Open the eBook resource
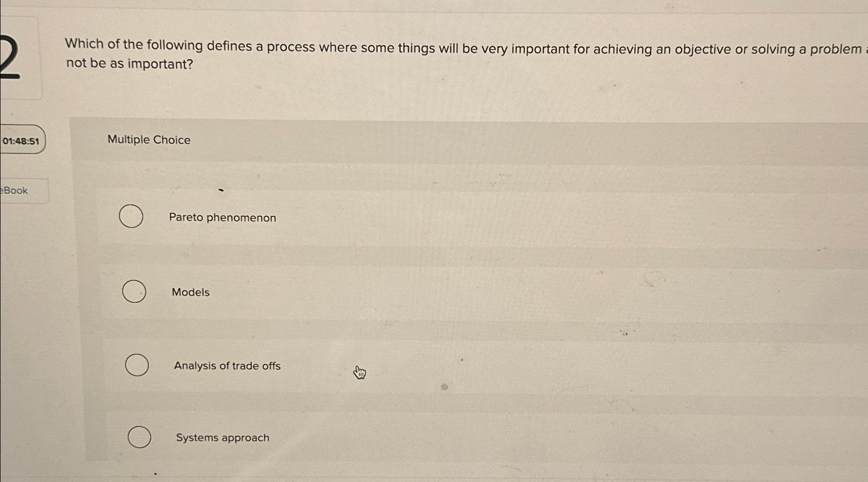Viewport: 868px width, 482px height. click(13, 190)
